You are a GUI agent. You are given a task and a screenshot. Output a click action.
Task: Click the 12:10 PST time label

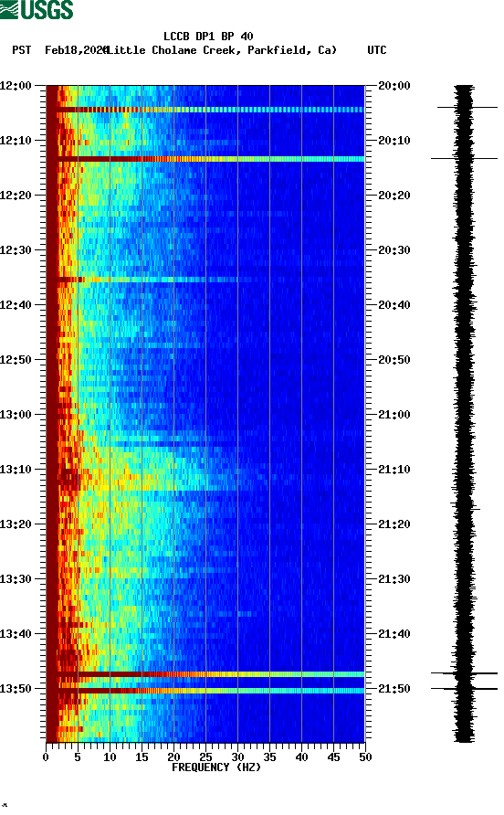[x=16, y=141]
